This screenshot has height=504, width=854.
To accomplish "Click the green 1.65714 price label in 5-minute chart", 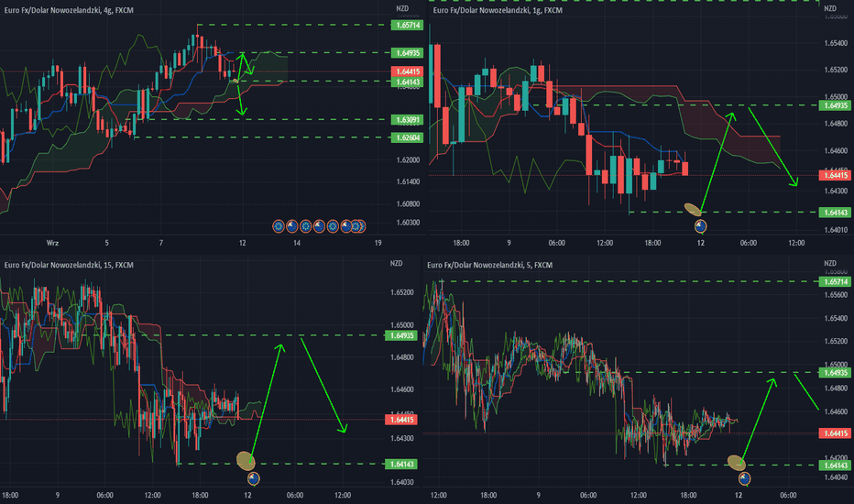I will pyautogui.click(x=836, y=281).
